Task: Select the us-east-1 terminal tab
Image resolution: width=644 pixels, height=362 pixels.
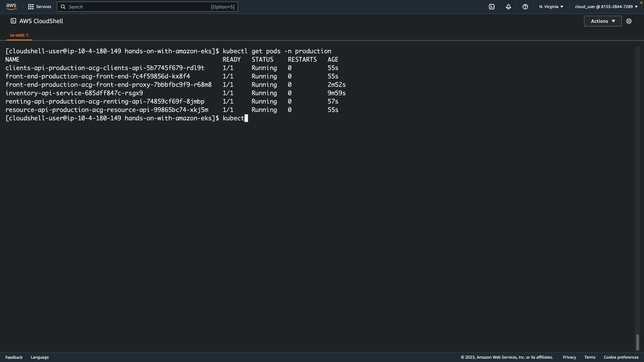Action: [19, 35]
